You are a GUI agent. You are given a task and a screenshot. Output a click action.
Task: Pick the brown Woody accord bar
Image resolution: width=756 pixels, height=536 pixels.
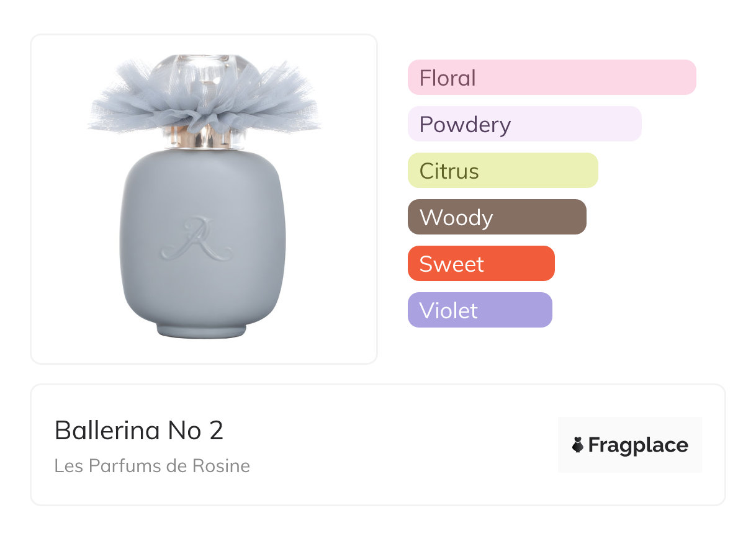point(497,217)
